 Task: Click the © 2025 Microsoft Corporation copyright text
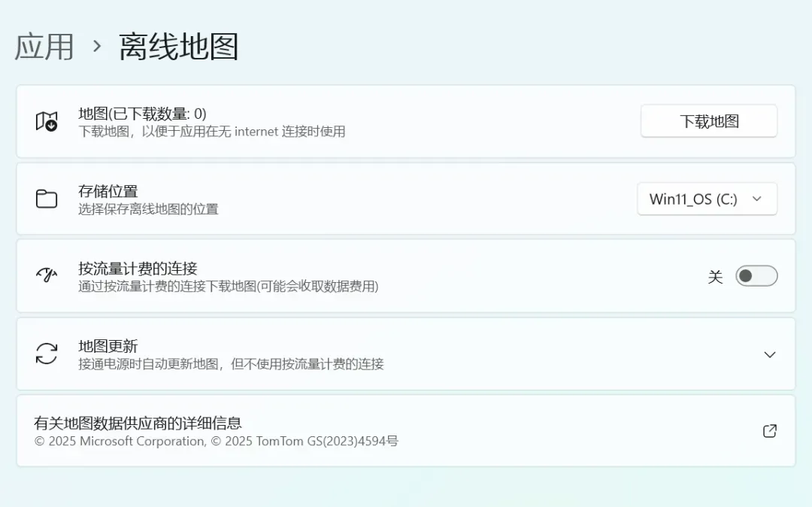tap(216, 442)
